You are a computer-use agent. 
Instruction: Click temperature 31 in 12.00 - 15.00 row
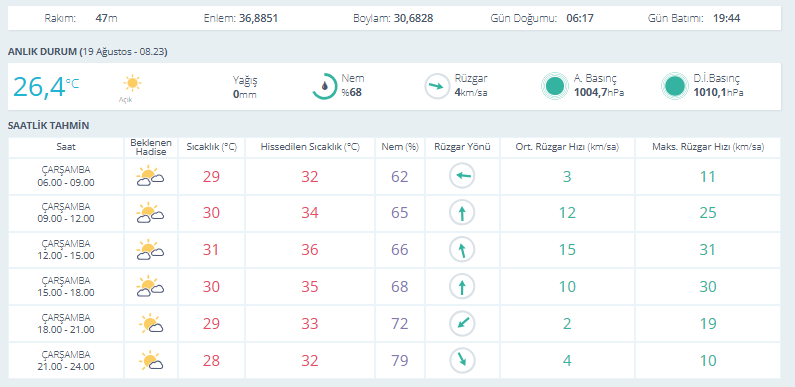coord(211,250)
